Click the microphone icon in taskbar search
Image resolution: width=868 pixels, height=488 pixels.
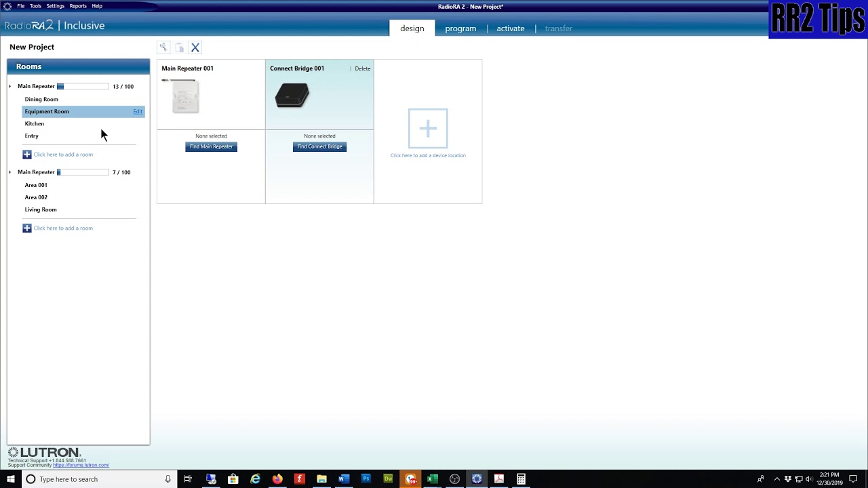[x=167, y=479]
